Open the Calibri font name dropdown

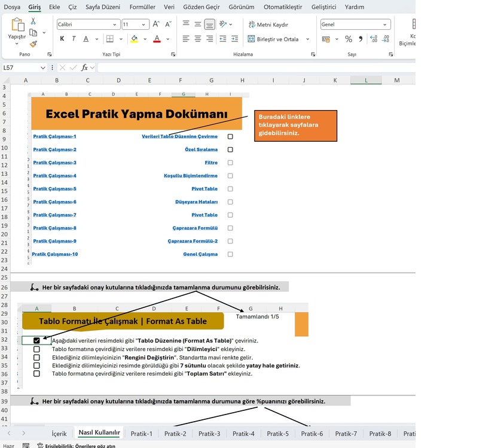coord(114,25)
